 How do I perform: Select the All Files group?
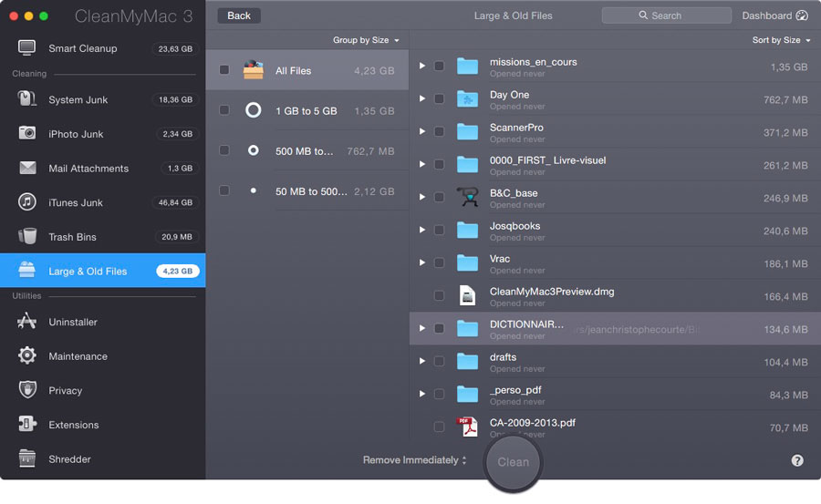click(307, 69)
